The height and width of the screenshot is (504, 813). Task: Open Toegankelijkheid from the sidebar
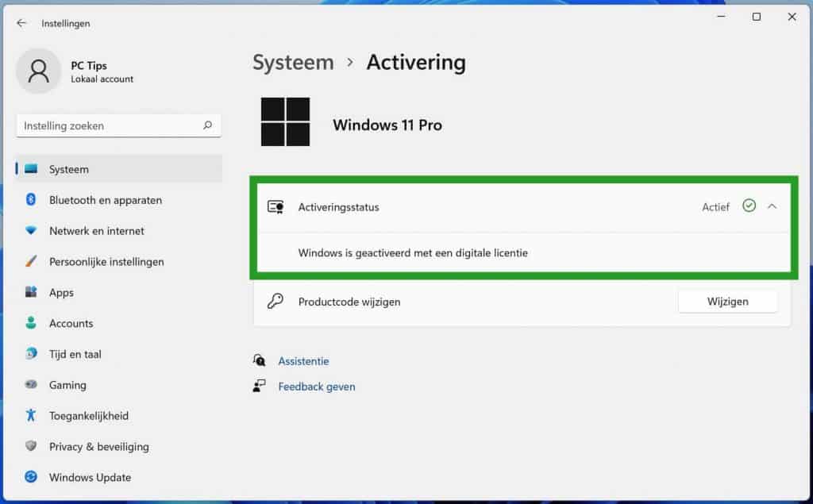tap(90, 415)
